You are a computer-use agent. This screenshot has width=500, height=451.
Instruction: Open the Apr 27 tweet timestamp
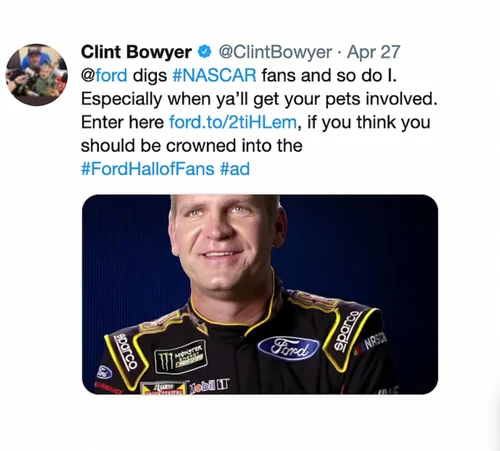[373, 52]
